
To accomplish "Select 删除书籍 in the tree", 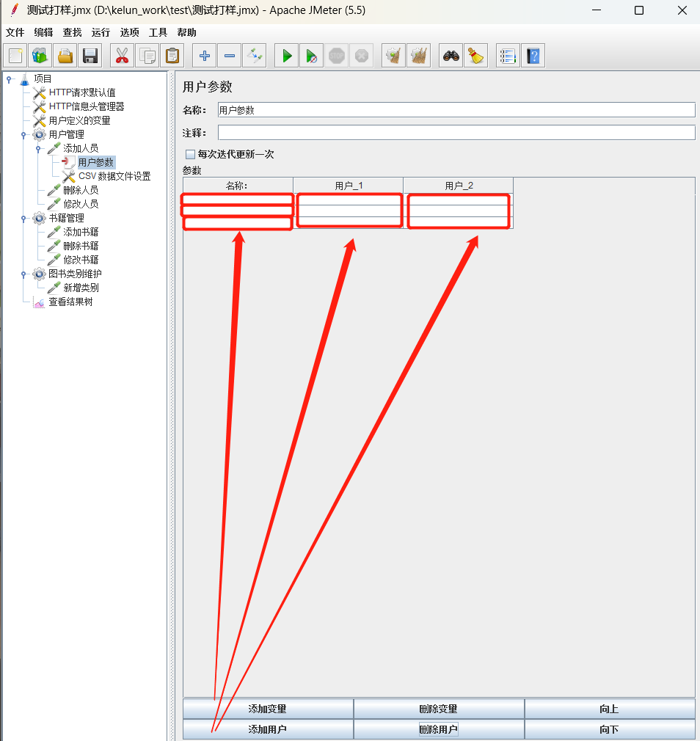I will (81, 247).
